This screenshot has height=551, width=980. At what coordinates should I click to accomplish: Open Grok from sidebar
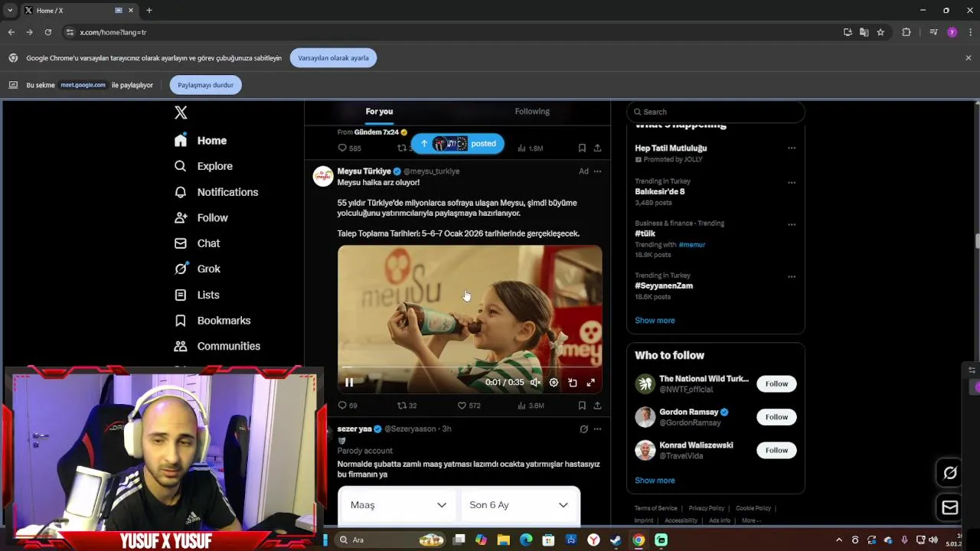[197, 269]
